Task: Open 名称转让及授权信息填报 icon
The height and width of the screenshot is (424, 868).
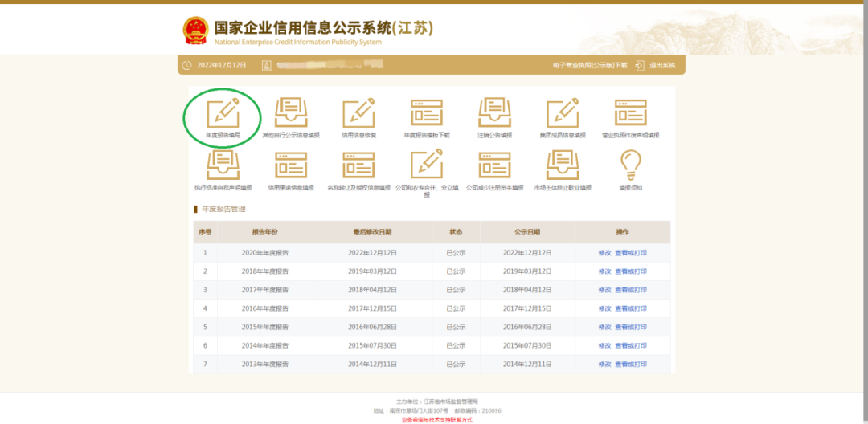Action: click(x=358, y=165)
